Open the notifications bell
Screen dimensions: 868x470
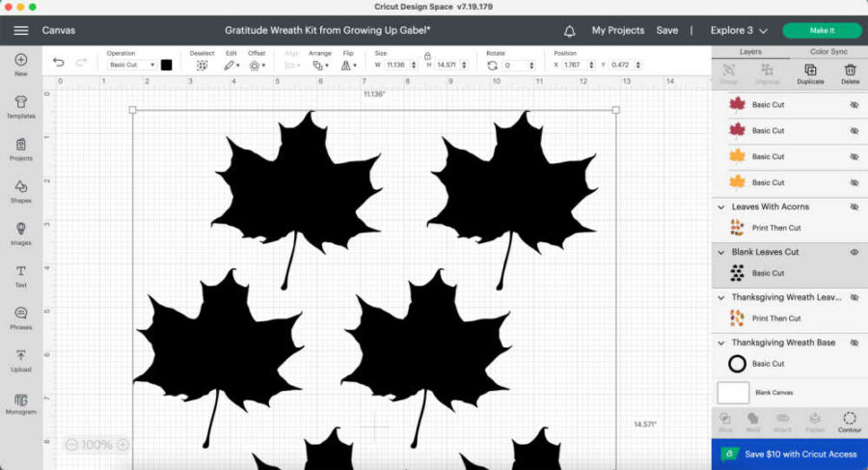tap(570, 31)
